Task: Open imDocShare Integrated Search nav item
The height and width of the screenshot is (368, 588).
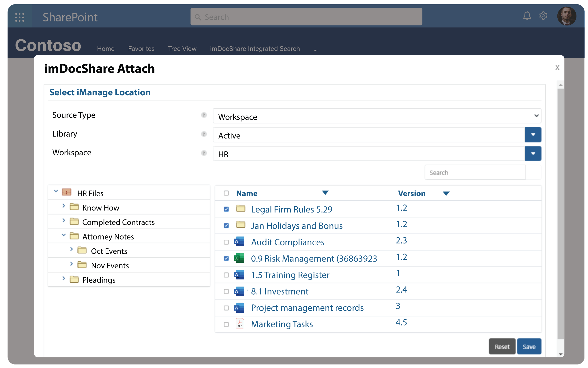Action: 255,49
